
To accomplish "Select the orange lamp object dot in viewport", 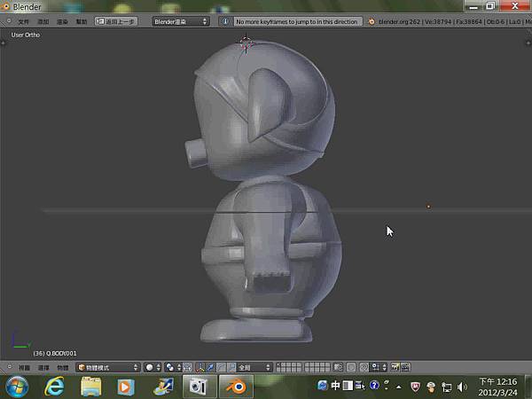I will coord(428,207).
